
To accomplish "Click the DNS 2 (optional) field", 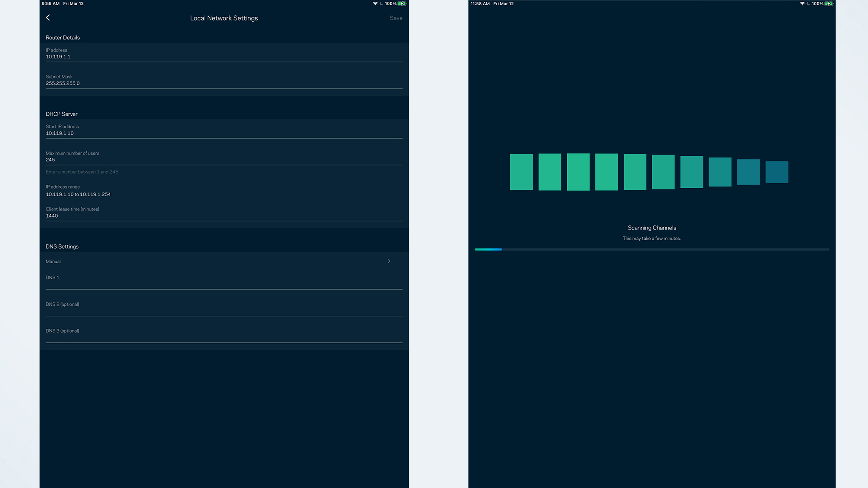I will coord(224,308).
